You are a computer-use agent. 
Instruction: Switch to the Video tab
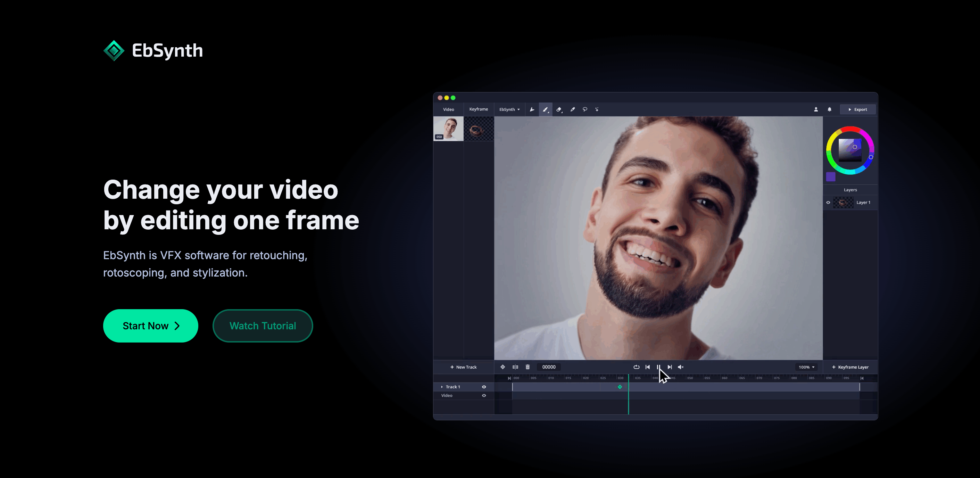449,110
